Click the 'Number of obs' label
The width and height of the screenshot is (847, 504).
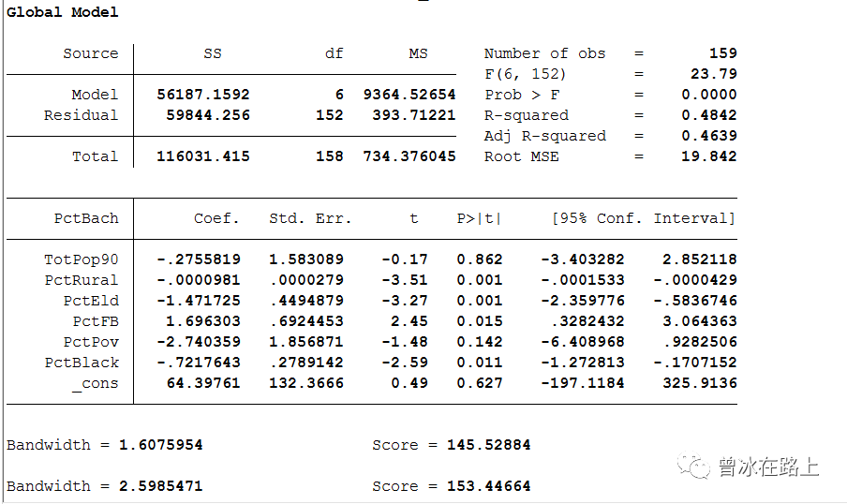click(x=544, y=53)
